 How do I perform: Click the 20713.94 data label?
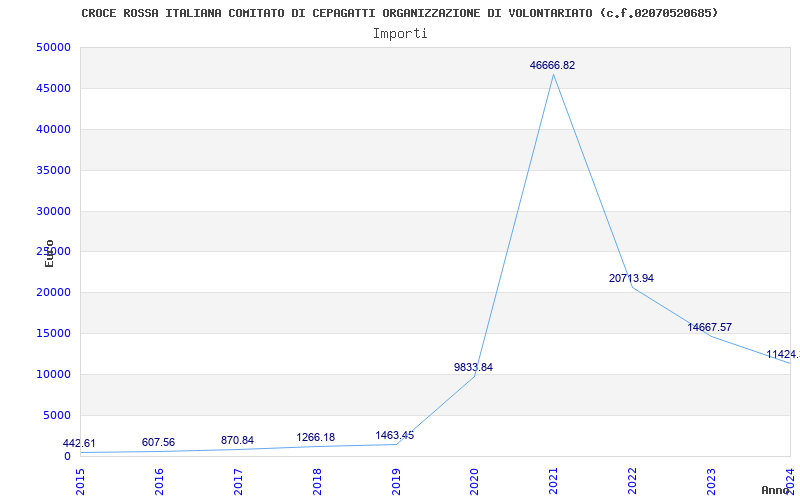[x=631, y=278]
